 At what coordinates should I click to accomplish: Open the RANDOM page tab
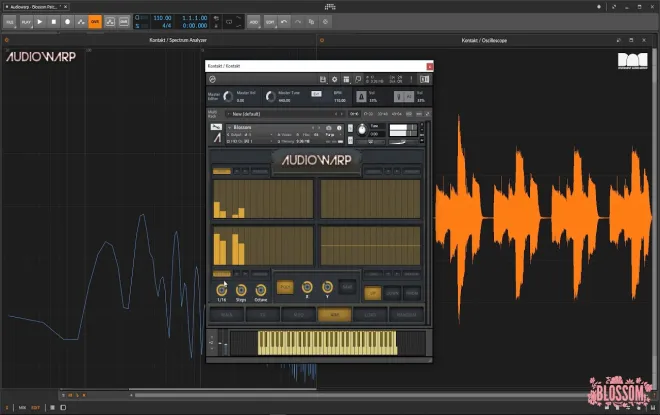pyautogui.click(x=406, y=314)
